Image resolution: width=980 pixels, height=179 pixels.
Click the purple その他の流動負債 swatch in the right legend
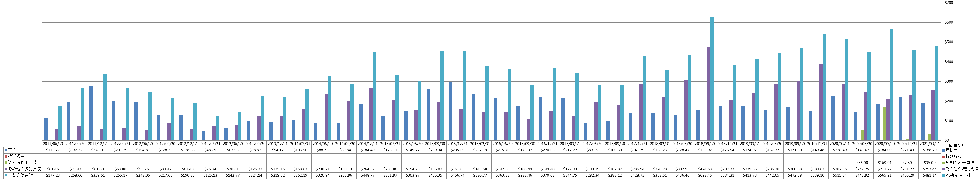pyautogui.click(x=944, y=169)
